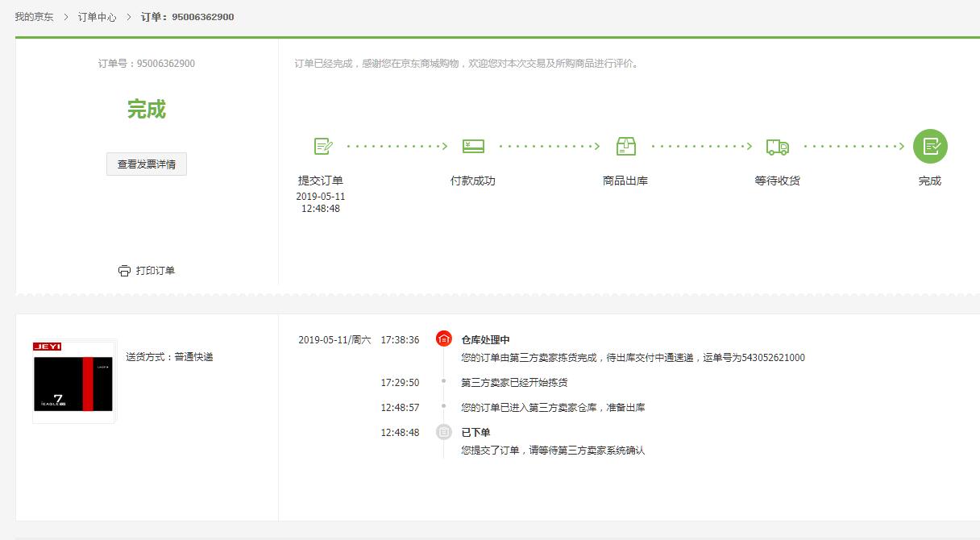Click the 仓库处理中 heading
This screenshot has height=540, width=980.
click(485, 340)
